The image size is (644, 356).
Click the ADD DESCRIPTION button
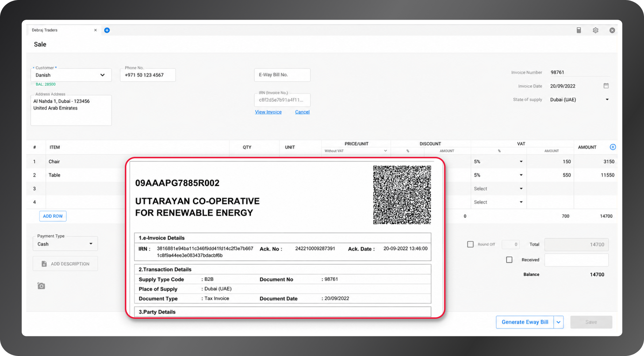[x=65, y=264]
